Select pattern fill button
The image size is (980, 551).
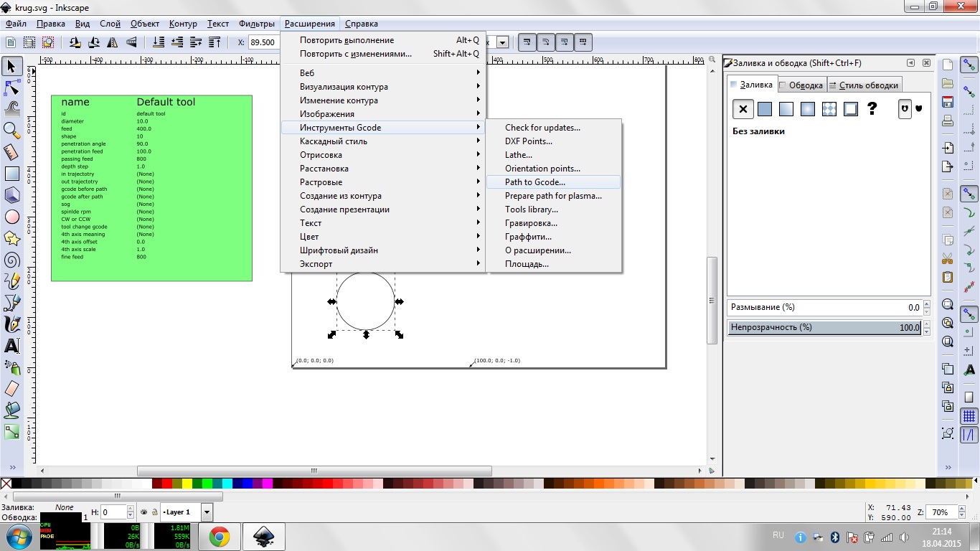829,109
